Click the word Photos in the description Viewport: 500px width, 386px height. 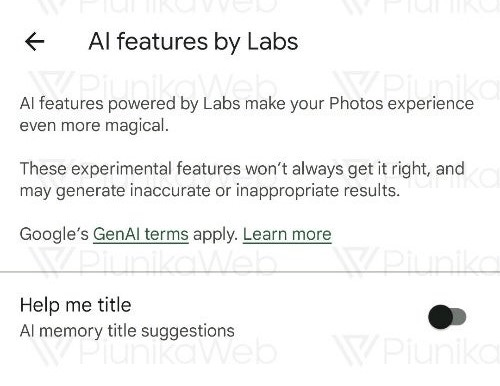coord(356,103)
